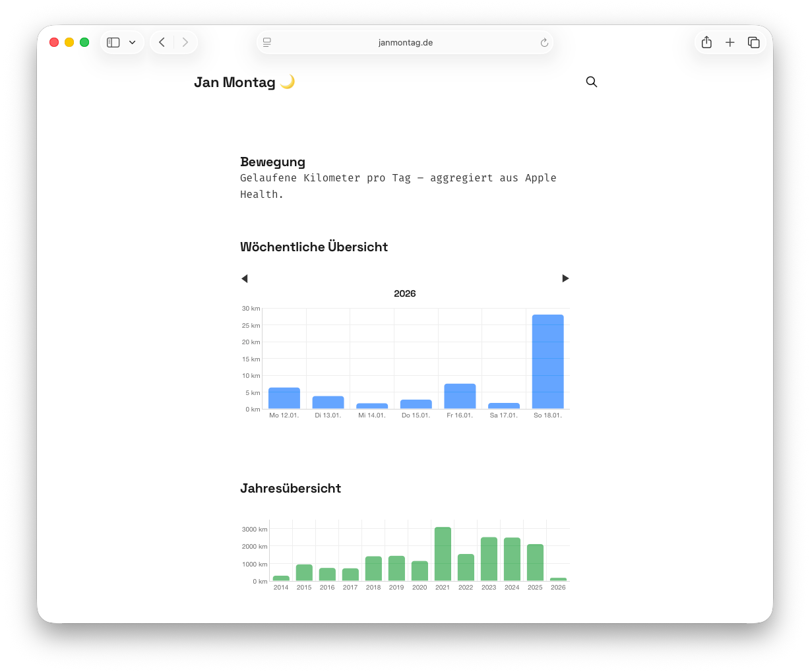The width and height of the screenshot is (810, 672).
Task: Open the Share menu
Action: [706, 42]
